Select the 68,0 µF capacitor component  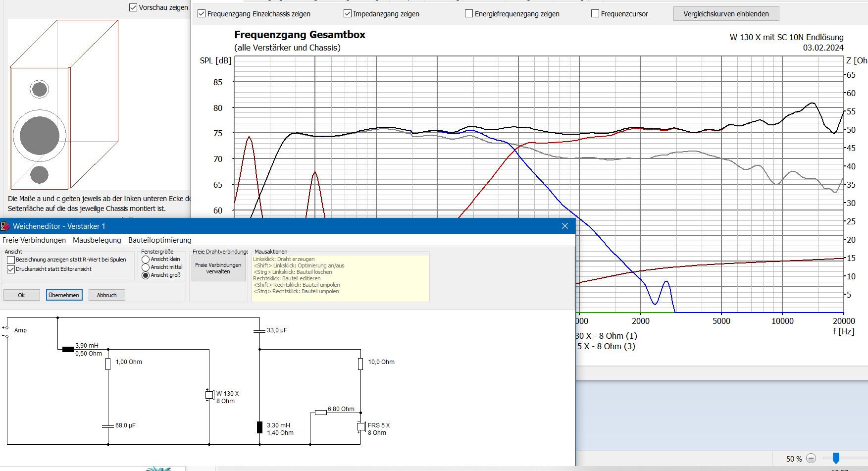[108, 426]
